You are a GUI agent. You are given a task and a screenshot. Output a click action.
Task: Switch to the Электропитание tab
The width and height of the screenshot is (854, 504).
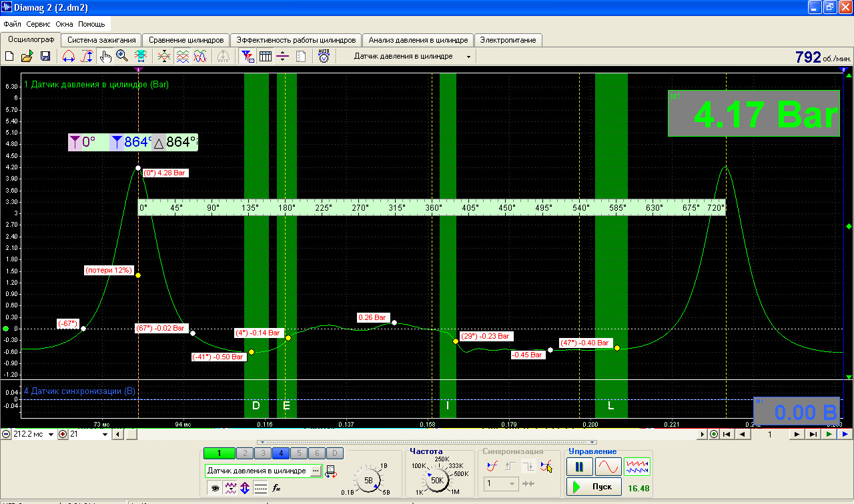point(508,40)
